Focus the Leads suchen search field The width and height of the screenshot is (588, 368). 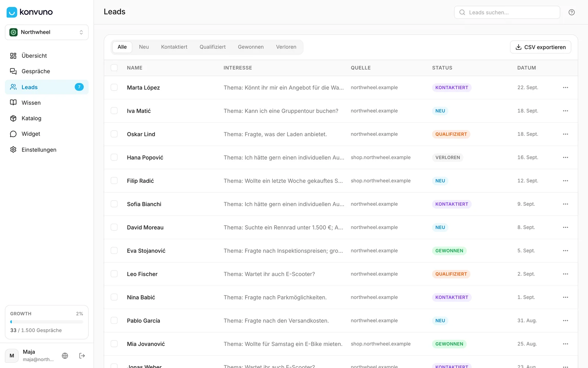click(x=507, y=13)
